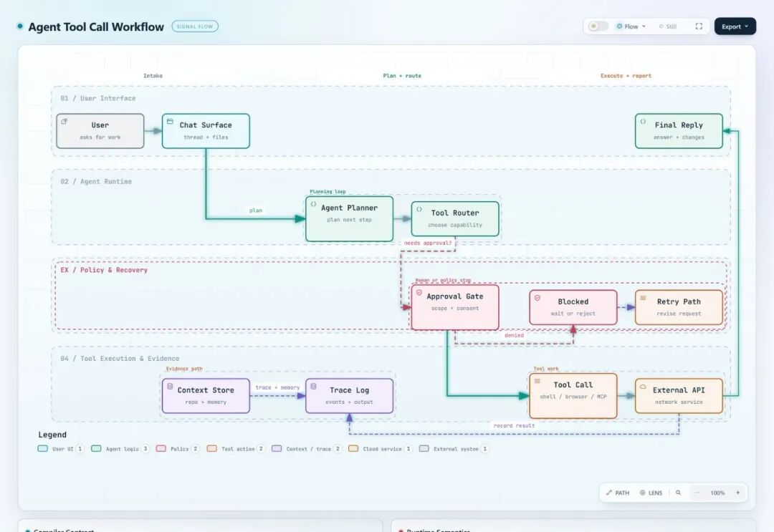Click the SIGNAL FLOW badge
Screen dimensions: 774x532
click(x=195, y=26)
